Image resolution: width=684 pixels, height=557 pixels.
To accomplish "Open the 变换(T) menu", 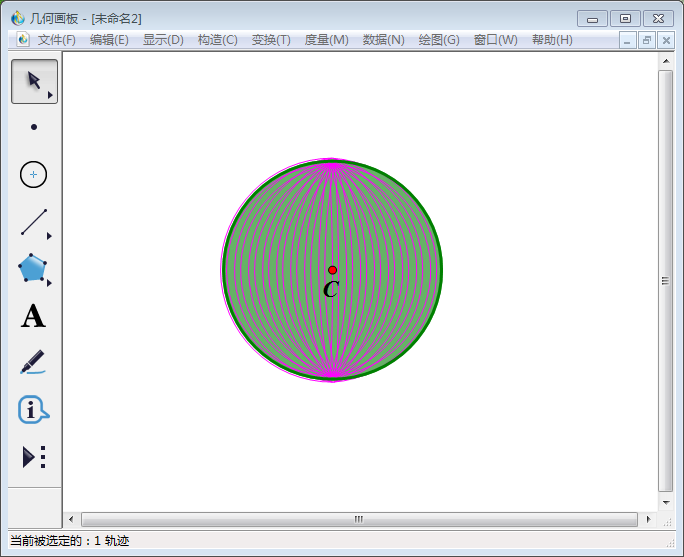I will (x=271, y=40).
